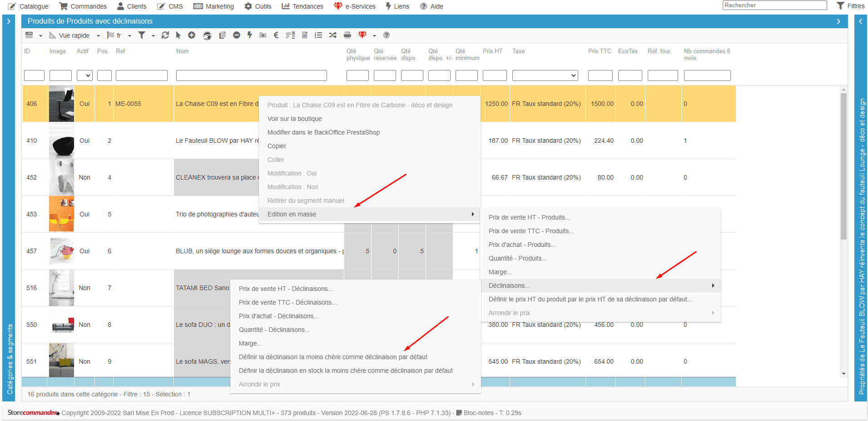Click the lightning bolt toolbar icon
This screenshot has height=421, width=868.
pyautogui.click(x=250, y=35)
